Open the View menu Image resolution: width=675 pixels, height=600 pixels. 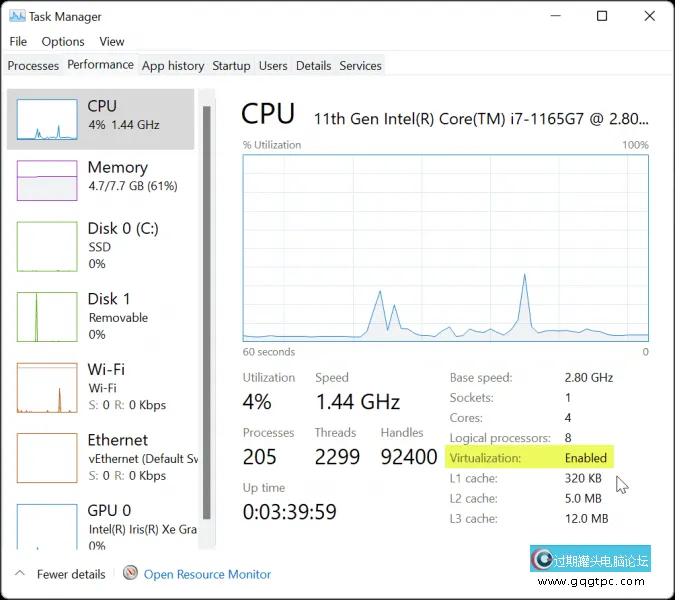112,41
